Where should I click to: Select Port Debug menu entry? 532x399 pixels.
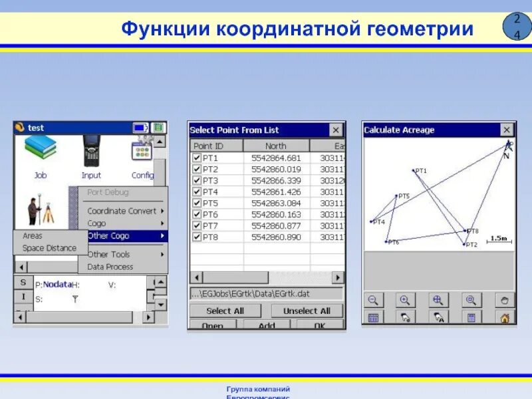[108, 192]
